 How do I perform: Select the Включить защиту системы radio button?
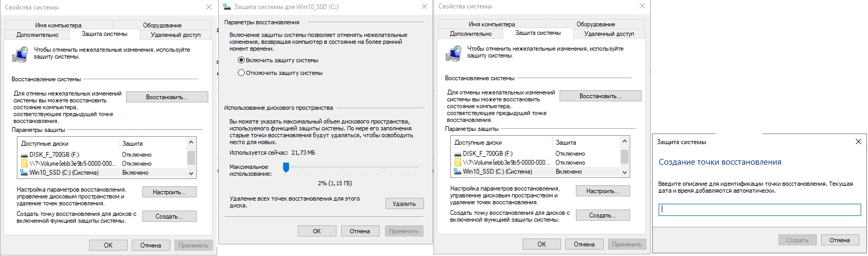point(242,60)
